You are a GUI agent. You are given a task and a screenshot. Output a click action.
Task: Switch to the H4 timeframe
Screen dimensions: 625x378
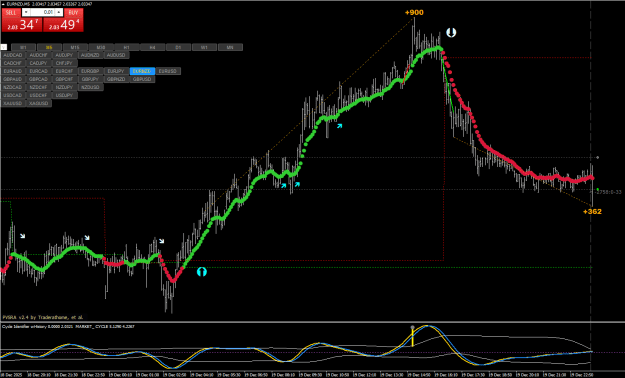[152, 47]
